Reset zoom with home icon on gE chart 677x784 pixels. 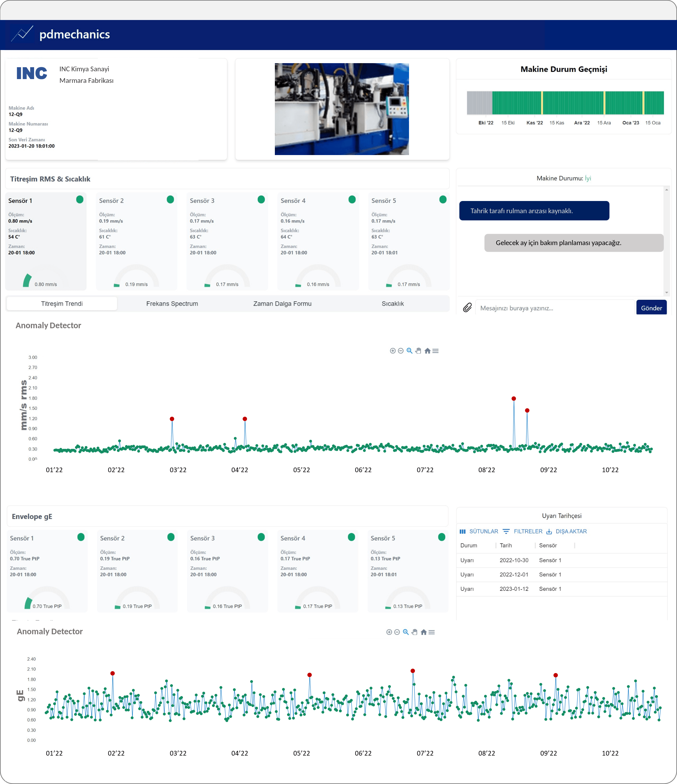click(423, 632)
